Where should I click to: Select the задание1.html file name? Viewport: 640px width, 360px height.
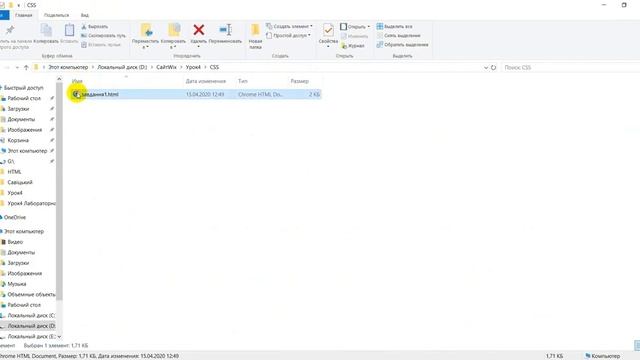(100, 94)
